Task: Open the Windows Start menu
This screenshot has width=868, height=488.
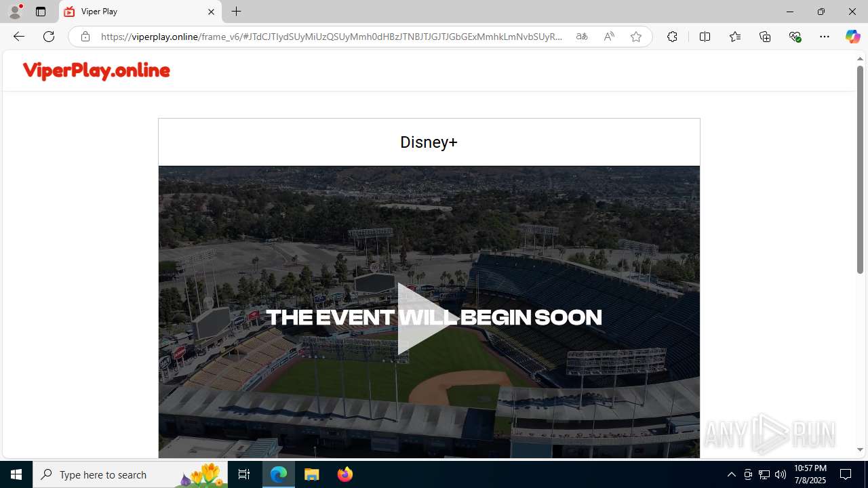Action: [x=16, y=474]
